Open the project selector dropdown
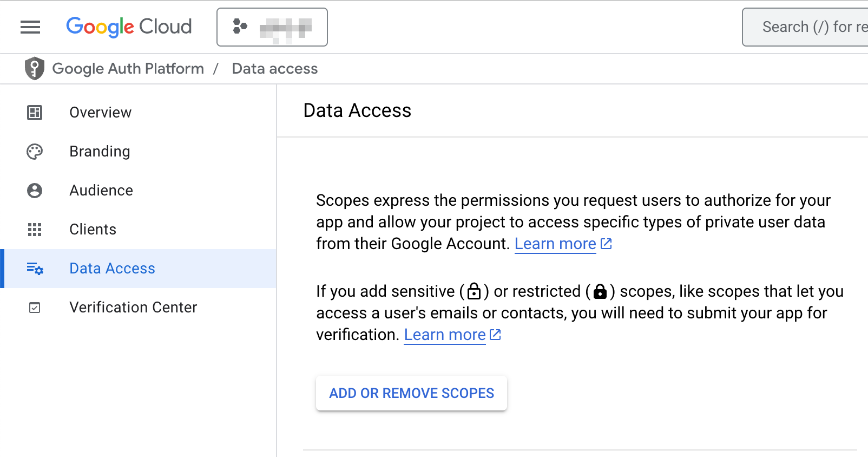The image size is (868, 457). tap(272, 27)
